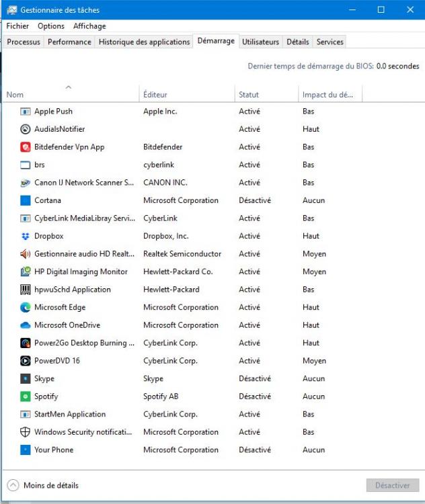Image resolution: width=425 pixels, height=504 pixels.
Task: Click the AudialsNotifier icon
Action: click(25, 129)
